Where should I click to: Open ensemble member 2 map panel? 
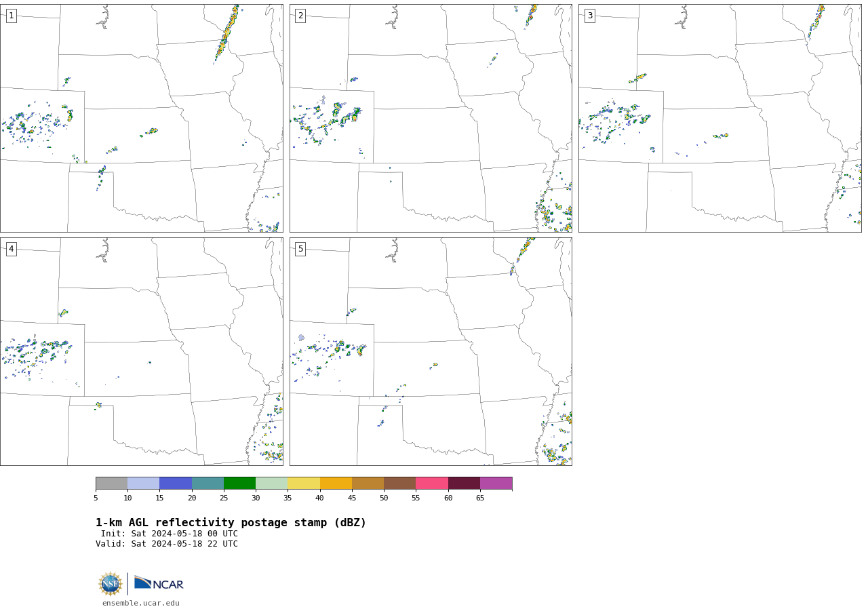[431, 118]
